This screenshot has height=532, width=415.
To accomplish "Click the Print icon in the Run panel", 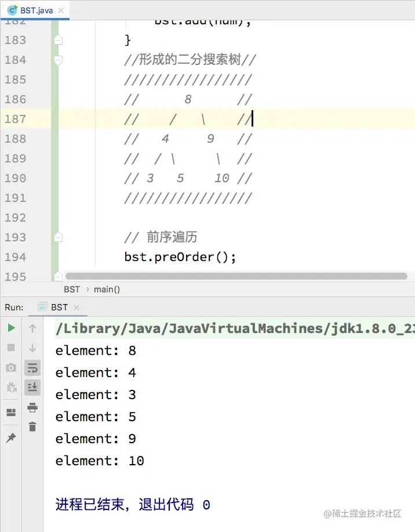I will click(x=32, y=407).
